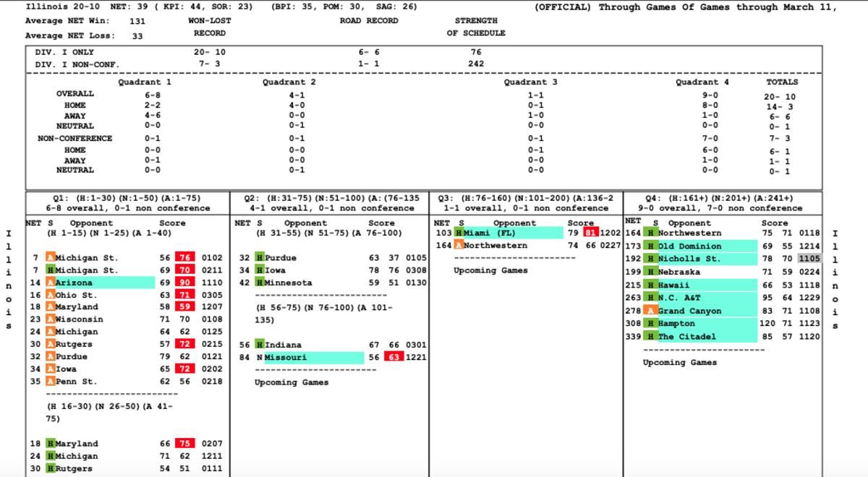Click date "0211" in Michigan St. row
This screenshot has height=477, width=868.
[x=212, y=270]
